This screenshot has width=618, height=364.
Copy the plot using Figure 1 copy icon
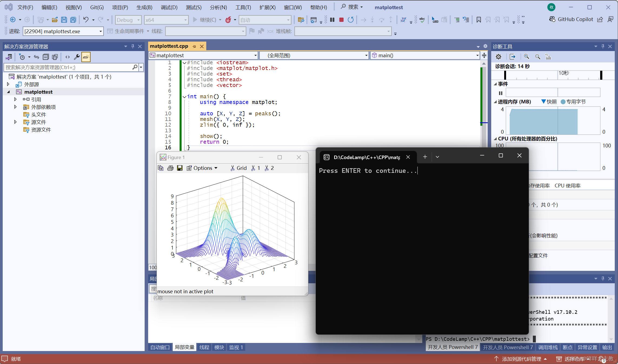pyautogui.click(x=161, y=168)
